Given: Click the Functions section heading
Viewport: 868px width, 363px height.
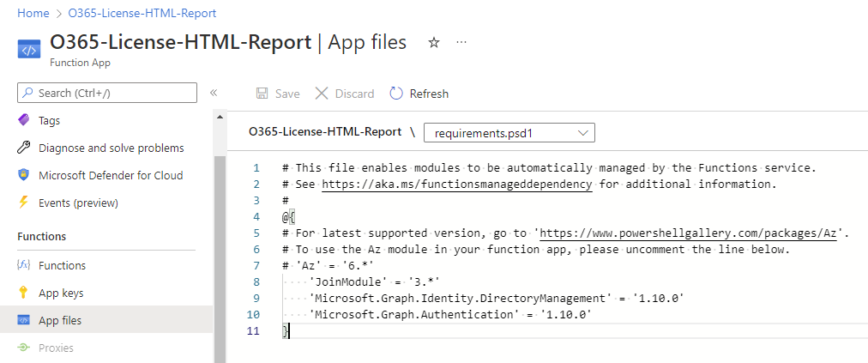Looking at the screenshot, I should (x=41, y=237).
